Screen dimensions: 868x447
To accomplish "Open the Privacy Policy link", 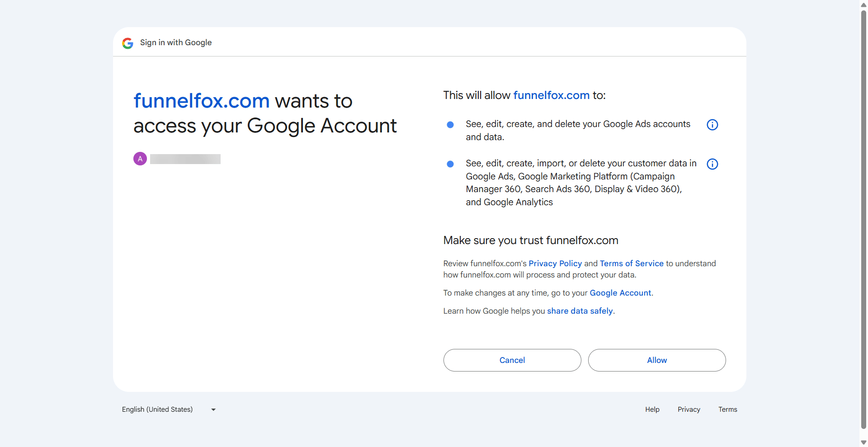I will tap(555, 263).
